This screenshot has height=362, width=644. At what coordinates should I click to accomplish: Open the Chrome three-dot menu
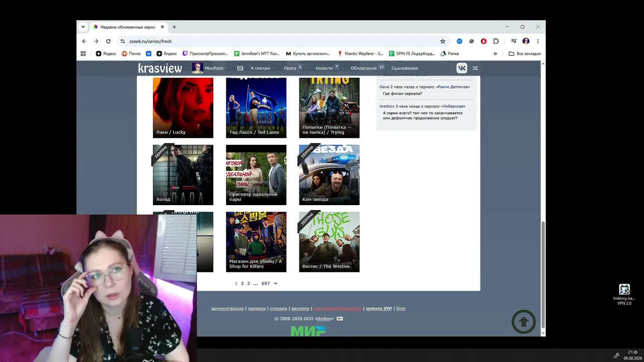click(538, 41)
